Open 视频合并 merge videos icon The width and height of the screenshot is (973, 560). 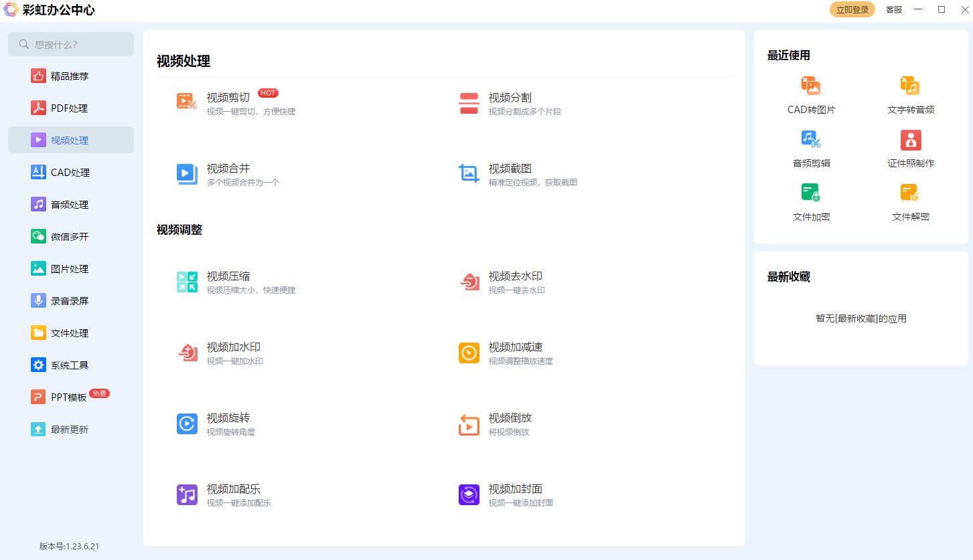point(187,174)
